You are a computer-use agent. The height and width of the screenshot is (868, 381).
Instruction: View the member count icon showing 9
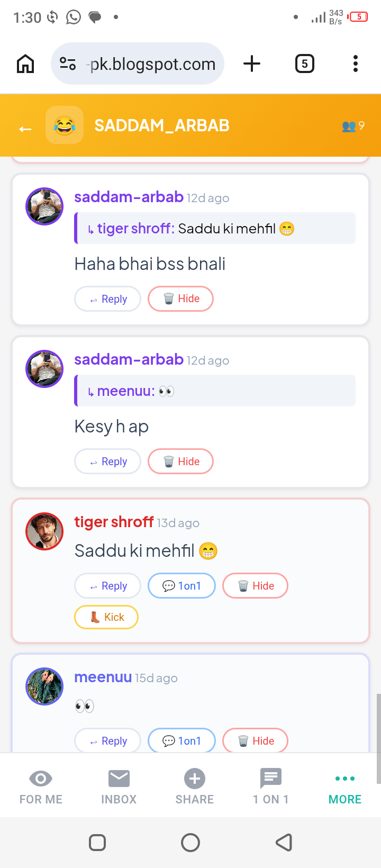(x=353, y=126)
